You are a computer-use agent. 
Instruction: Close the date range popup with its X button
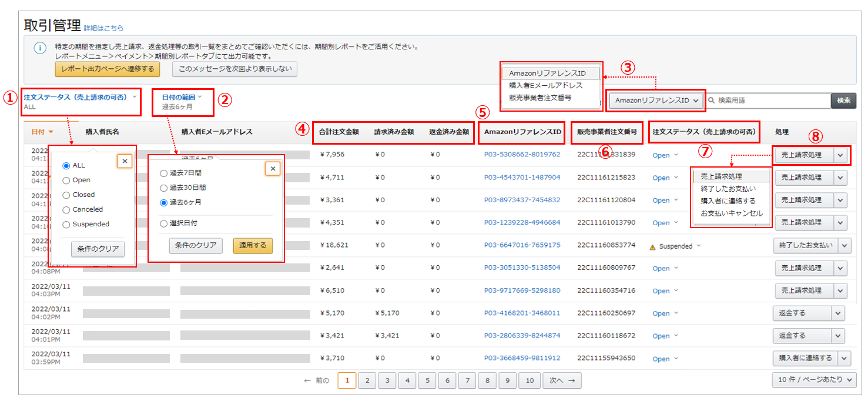pyautogui.click(x=273, y=168)
